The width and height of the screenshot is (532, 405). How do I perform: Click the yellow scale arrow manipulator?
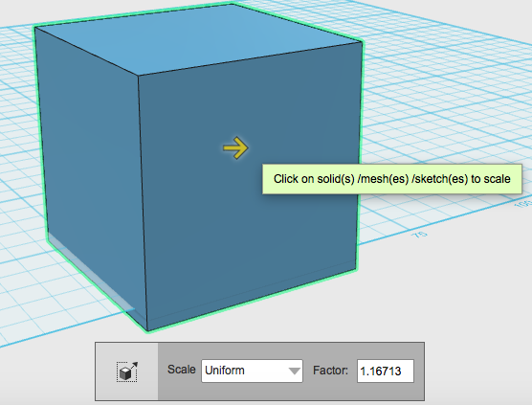pyautogui.click(x=235, y=147)
